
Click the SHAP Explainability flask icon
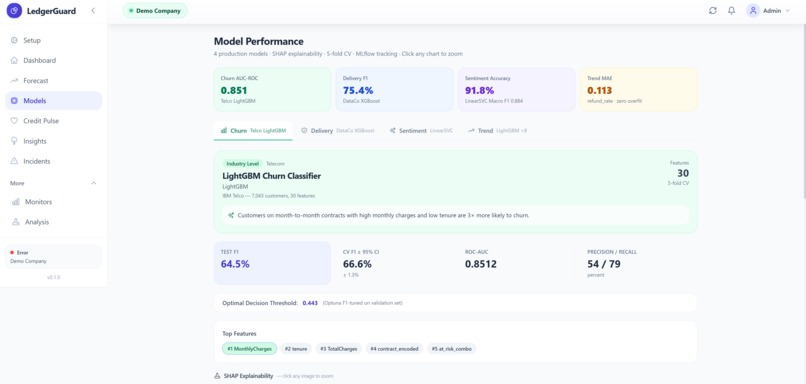(x=217, y=376)
